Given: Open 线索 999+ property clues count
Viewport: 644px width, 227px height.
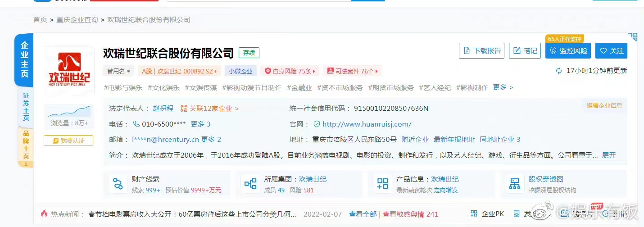Looking at the screenshot, I should point(146,190).
